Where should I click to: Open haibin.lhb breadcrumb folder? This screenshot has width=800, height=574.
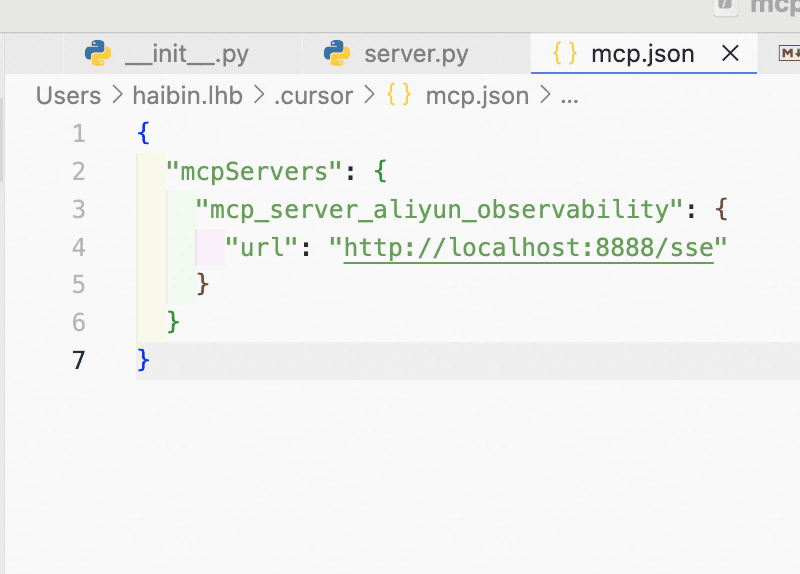[x=187, y=95]
